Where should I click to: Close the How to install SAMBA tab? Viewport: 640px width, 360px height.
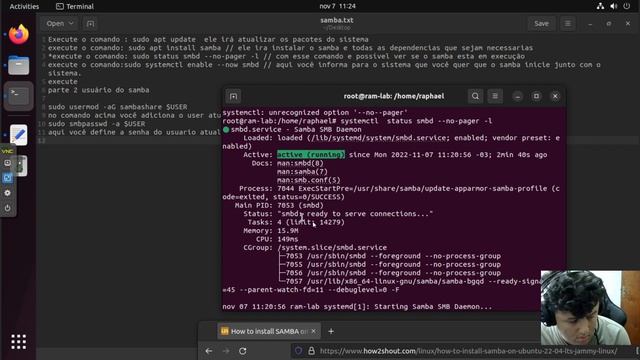(313, 331)
